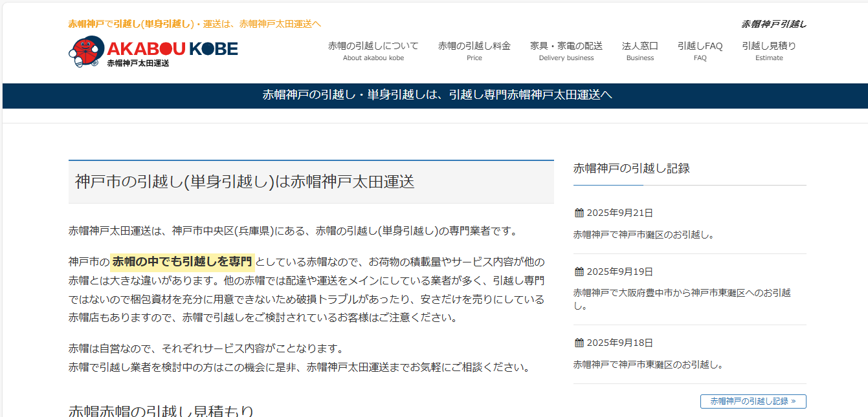868x417 pixels.
Task: Click 赤帽神戸引越し text at top right
Action: (773, 25)
